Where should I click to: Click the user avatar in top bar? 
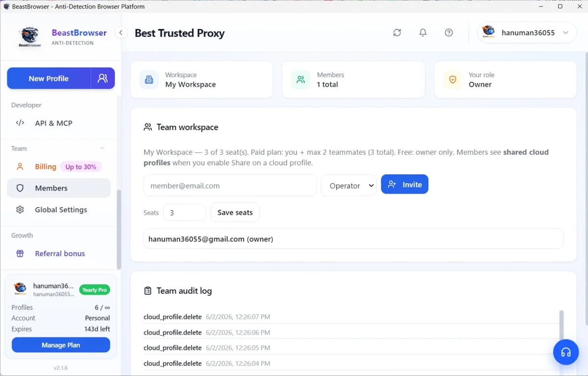(488, 32)
